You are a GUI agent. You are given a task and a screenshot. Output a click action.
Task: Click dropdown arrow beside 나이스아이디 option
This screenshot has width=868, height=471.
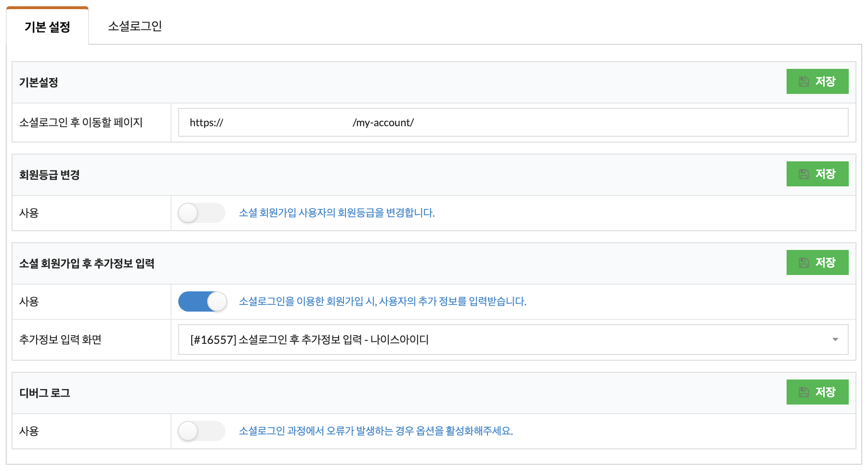coord(835,340)
